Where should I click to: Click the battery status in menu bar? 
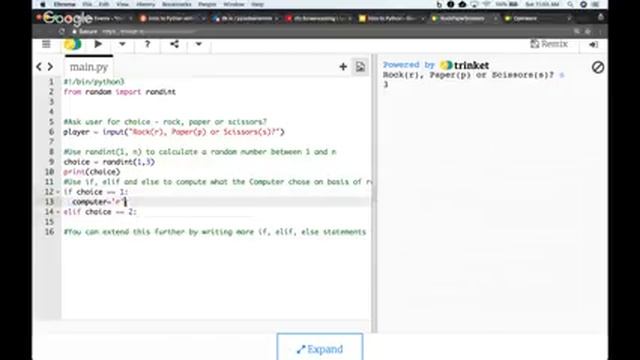point(507,4)
